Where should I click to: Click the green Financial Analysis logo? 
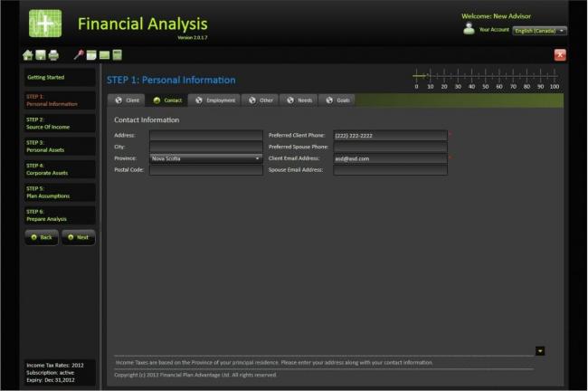coord(45,24)
